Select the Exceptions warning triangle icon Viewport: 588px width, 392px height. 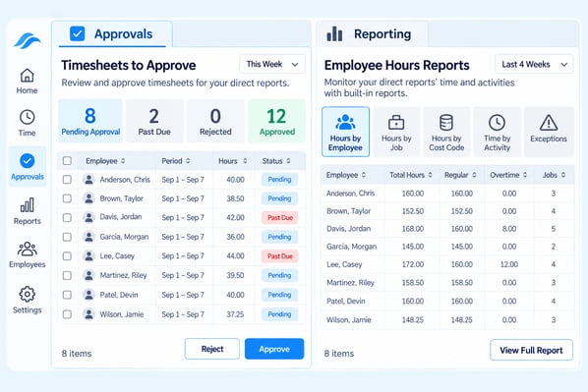(x=549, y=123)
